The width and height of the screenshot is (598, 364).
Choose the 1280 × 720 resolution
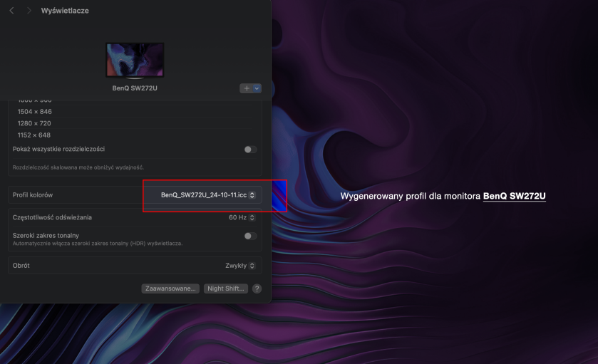point(34,123)
